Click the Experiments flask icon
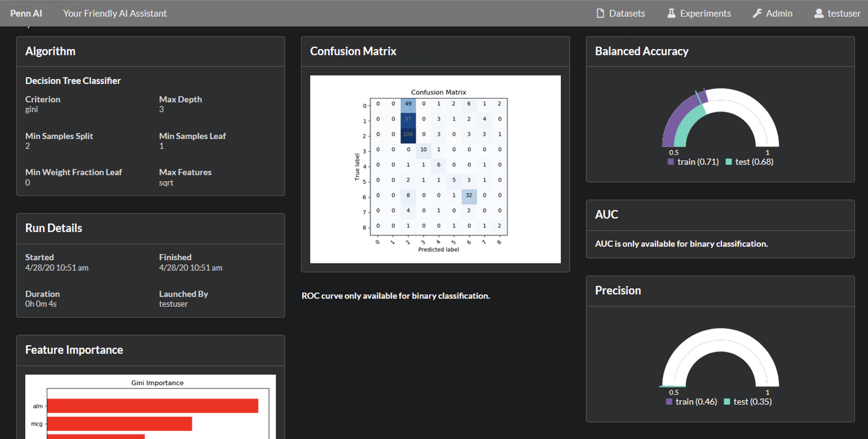868x439 pixels. pyautogui.click(x=671, y=13)
